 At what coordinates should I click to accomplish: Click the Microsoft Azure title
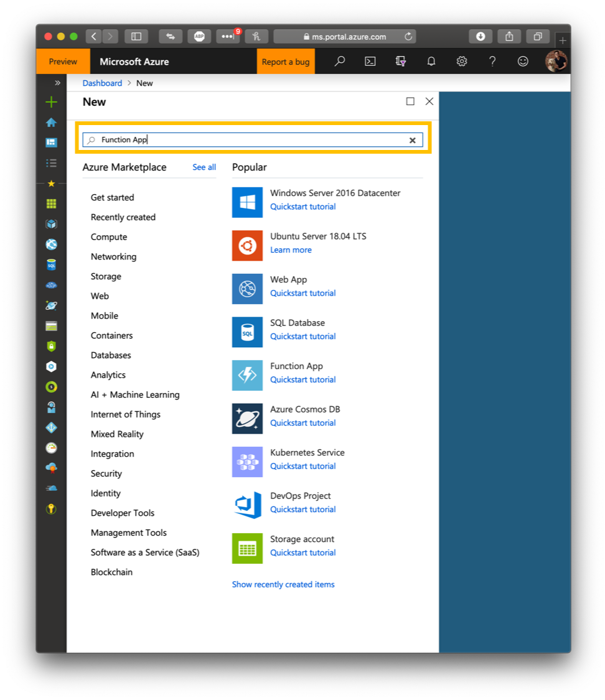[x=134, y=62]
